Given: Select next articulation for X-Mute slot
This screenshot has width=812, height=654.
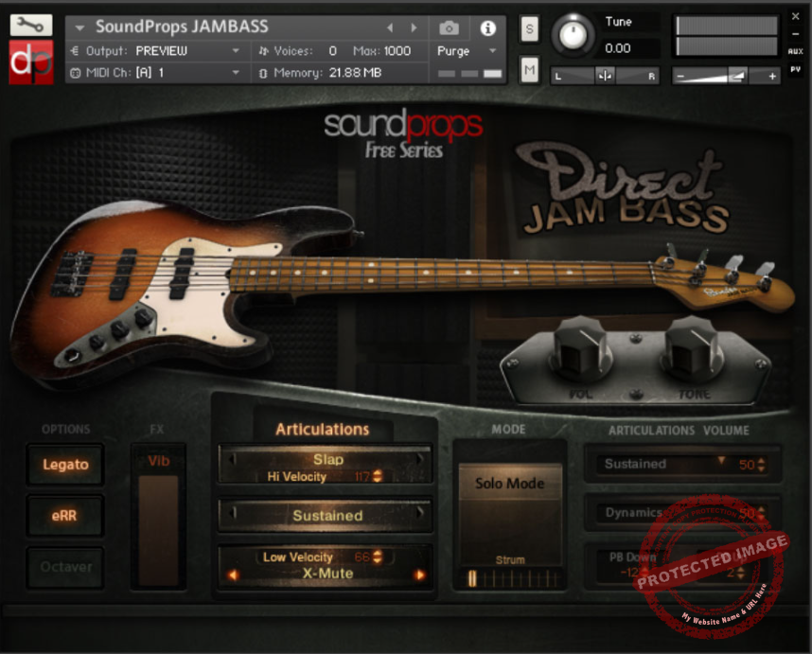Looking at the screenshot, I should 419,574.
